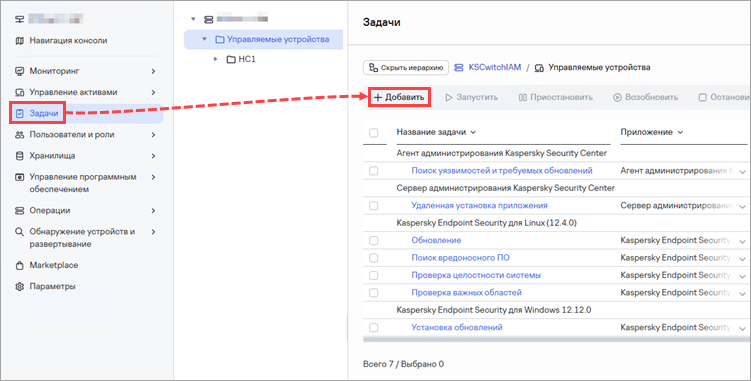Check Поиск уязвимостей и требуемых обновлений task
Screen dimensions: 751x381
tap(374, 171)
